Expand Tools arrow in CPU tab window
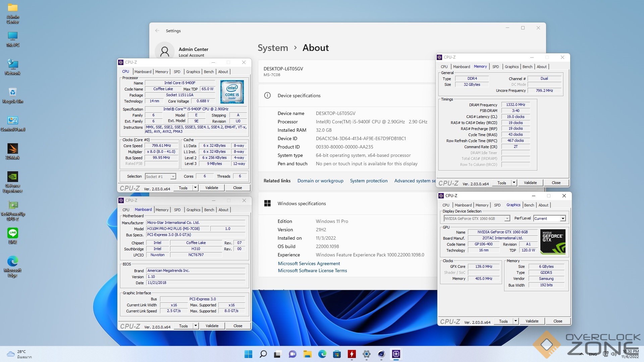This screenshot has width=644, height=362. 195,188
